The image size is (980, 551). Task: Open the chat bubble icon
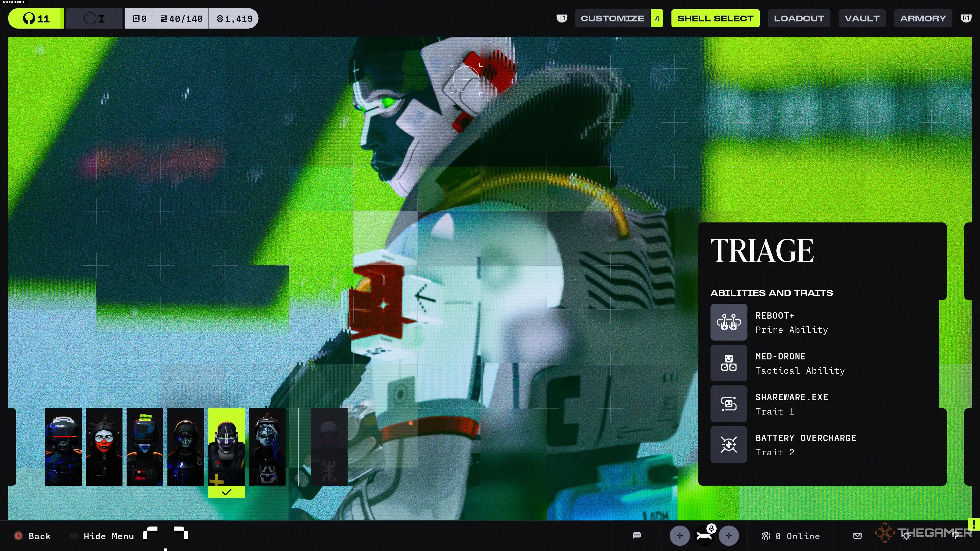637,535
